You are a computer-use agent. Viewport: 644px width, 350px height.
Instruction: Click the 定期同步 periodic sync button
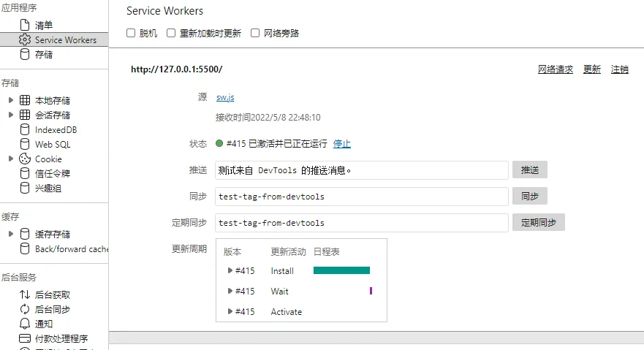pyautogui.click(x=539, y=222)
